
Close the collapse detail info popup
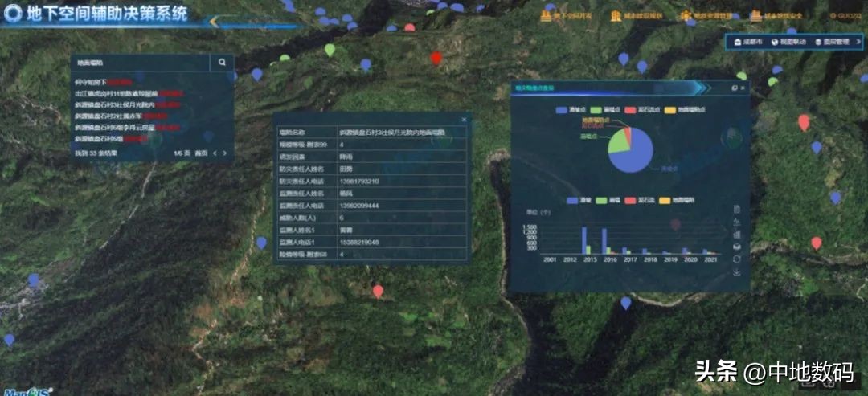click(x=464, y=120)
